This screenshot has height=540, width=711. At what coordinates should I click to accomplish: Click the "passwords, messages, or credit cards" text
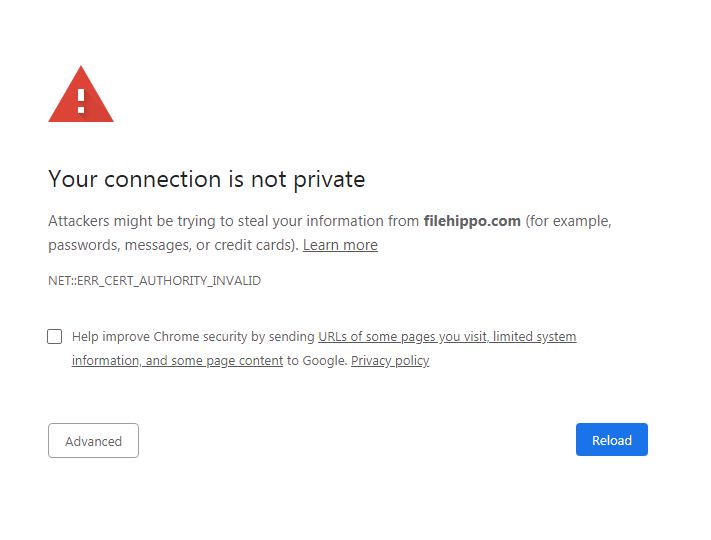click(171, 245)
